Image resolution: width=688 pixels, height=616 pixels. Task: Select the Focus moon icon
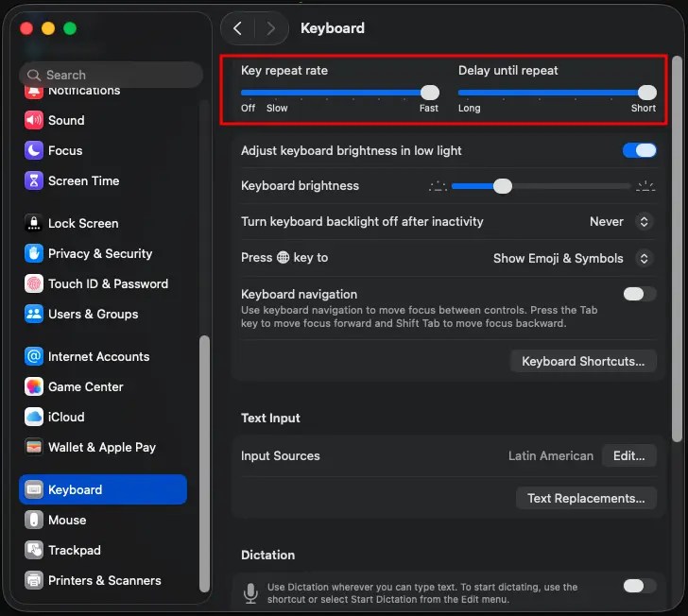pyautogui.click(x=34, y=150)
